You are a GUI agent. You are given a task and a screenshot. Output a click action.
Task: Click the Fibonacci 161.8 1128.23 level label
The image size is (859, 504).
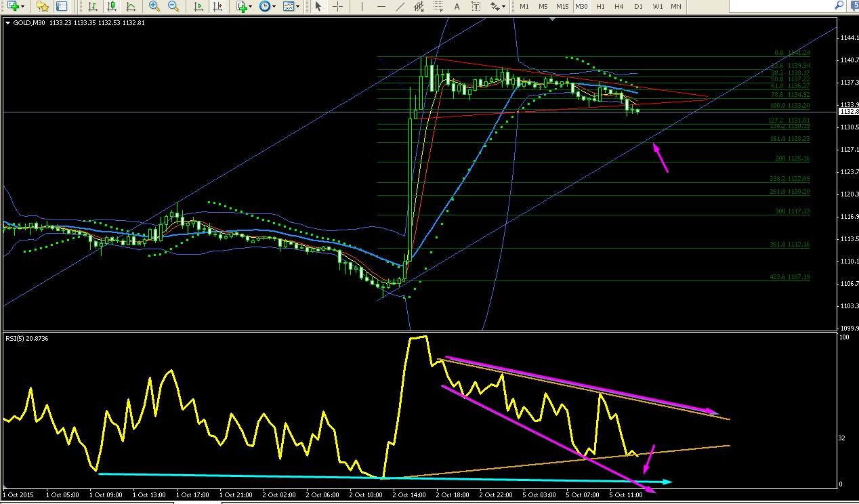click(x=790, y=139)
